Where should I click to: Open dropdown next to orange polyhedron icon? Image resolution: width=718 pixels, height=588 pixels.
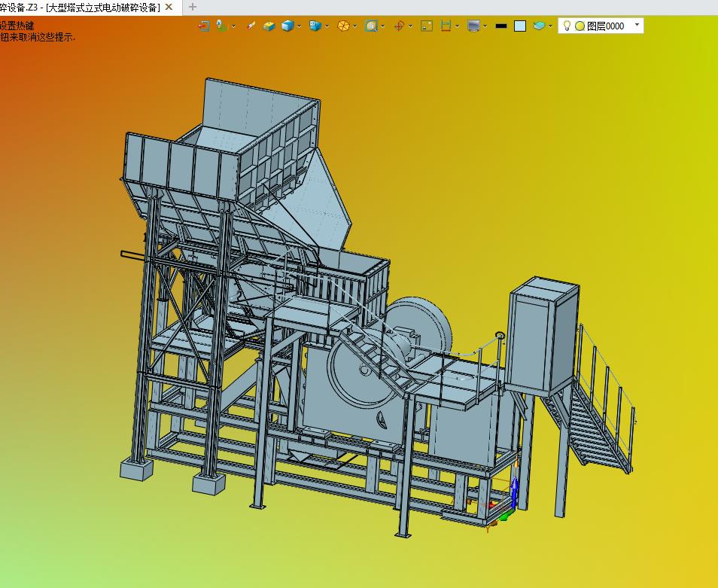pyautogui.click(x=355, y=26)
